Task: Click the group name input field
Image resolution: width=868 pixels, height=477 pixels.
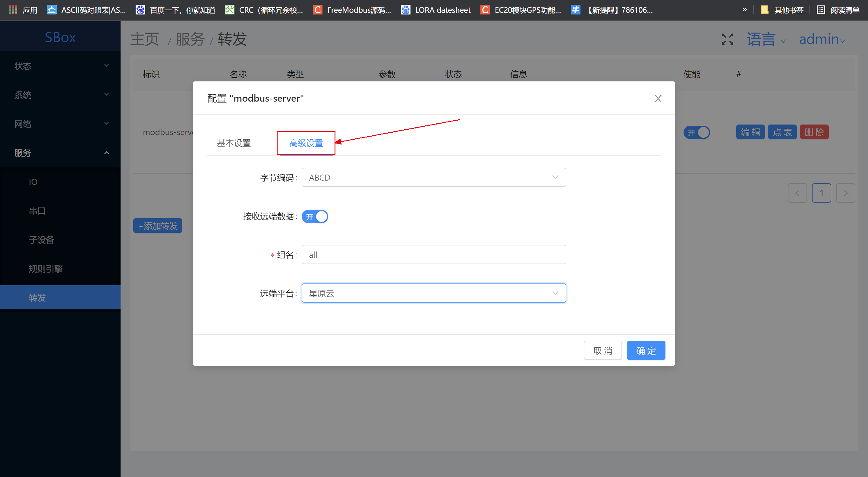Action: (x=433, y=254)
